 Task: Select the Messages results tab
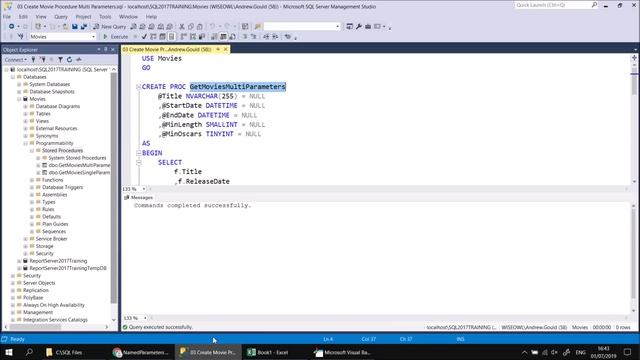138,198
